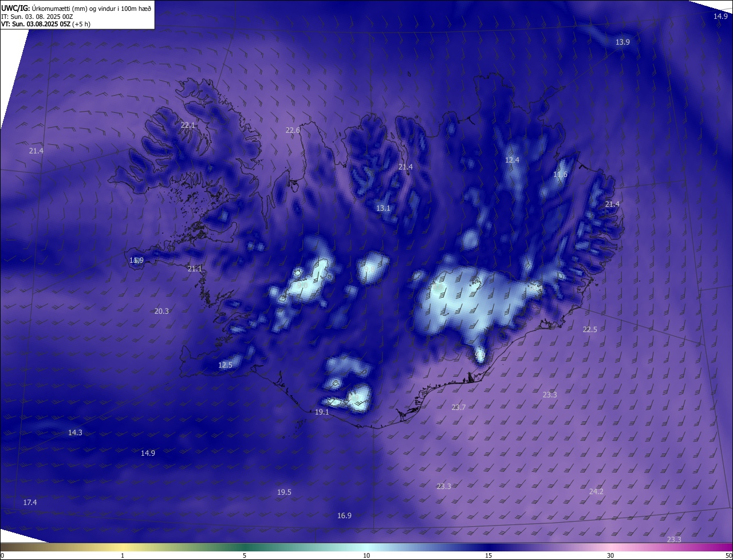
Task: Click the '0' tick on the color scale
Action: pos(2,556)
